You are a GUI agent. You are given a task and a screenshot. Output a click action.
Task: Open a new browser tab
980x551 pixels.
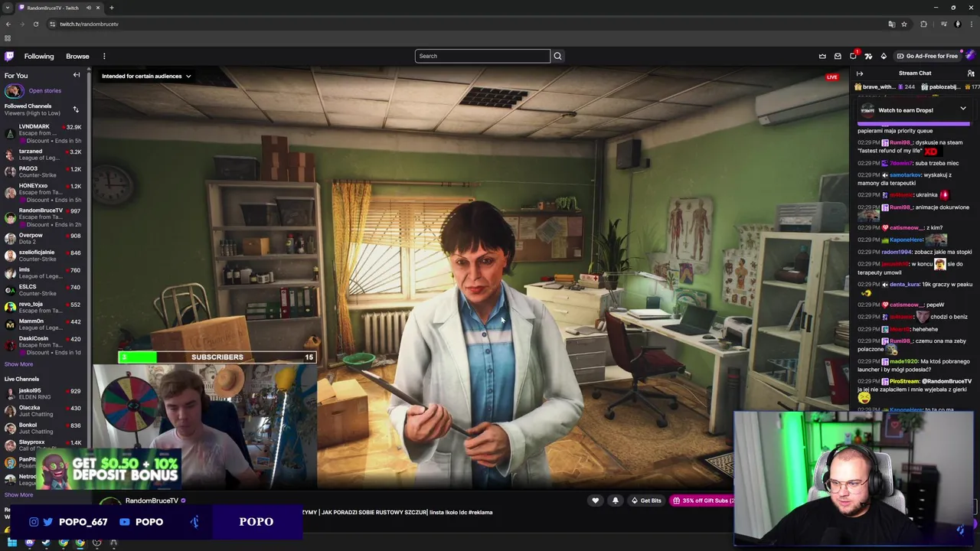(x=111, y=8)
